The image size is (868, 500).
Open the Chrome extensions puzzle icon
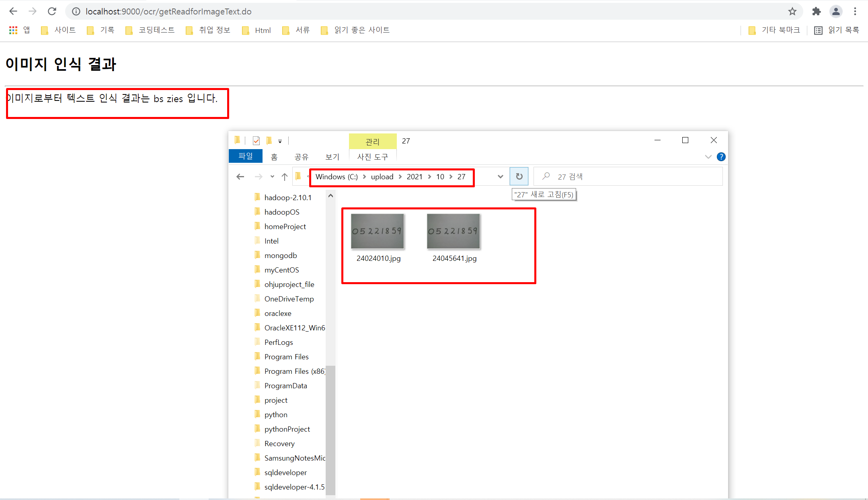[816, 11]
